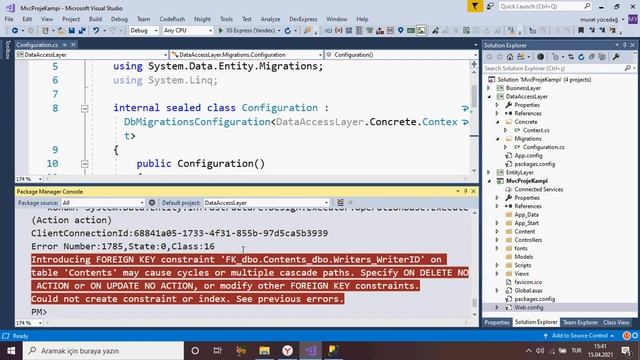Collapse the Configuration class code block
The image size is (640, 360).
tap(84, 109)
